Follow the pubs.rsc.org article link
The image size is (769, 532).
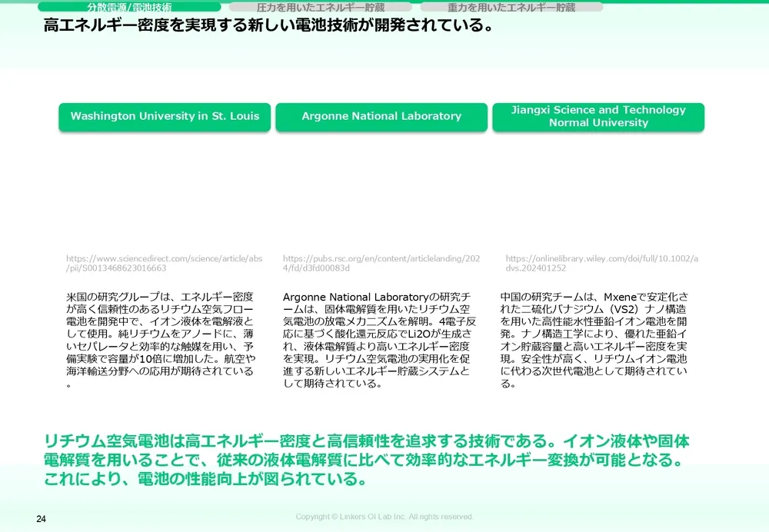(381, 263)
